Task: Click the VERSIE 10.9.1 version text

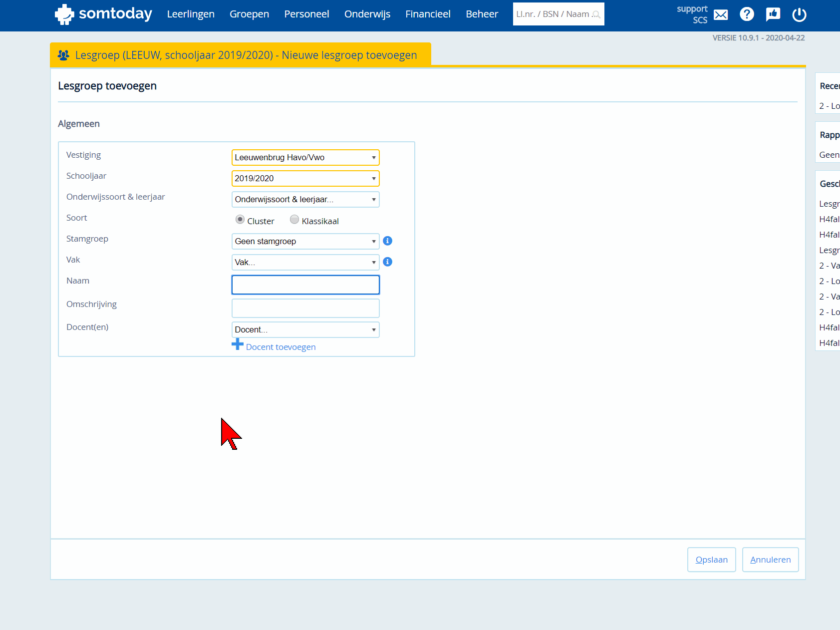Action: tap(759, 38)
